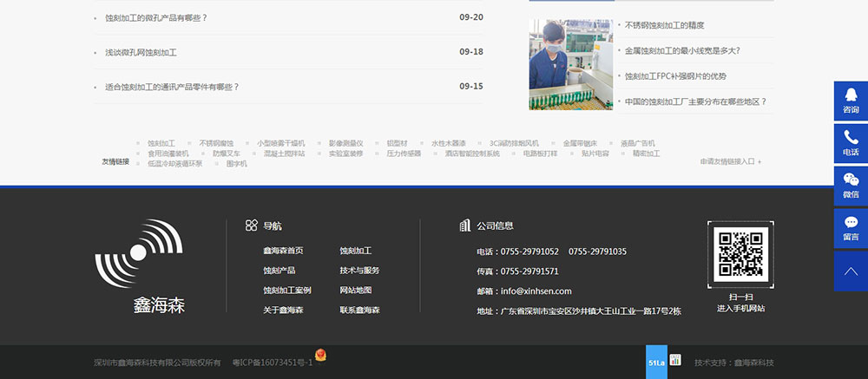Select 联系鑫海森 in footer navigation
Image resolution: width=868 pixels, height=379 pixels.
(x=359, y=310)
